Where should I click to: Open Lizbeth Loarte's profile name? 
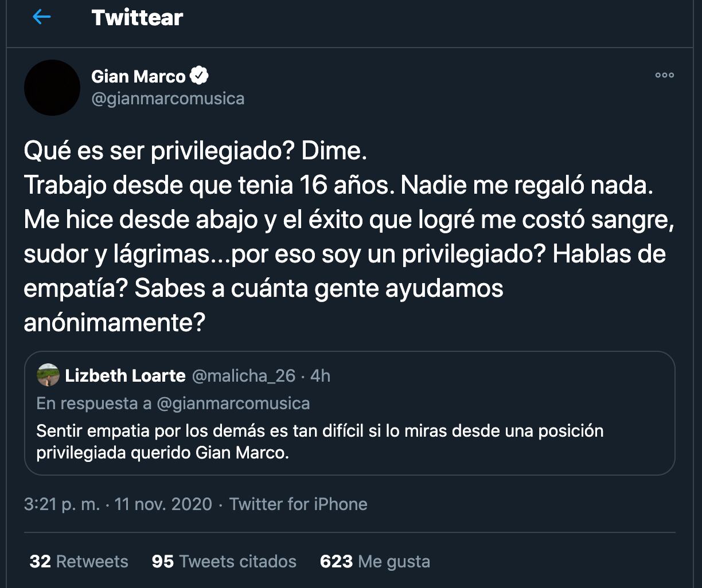click(x=127, y=375)
